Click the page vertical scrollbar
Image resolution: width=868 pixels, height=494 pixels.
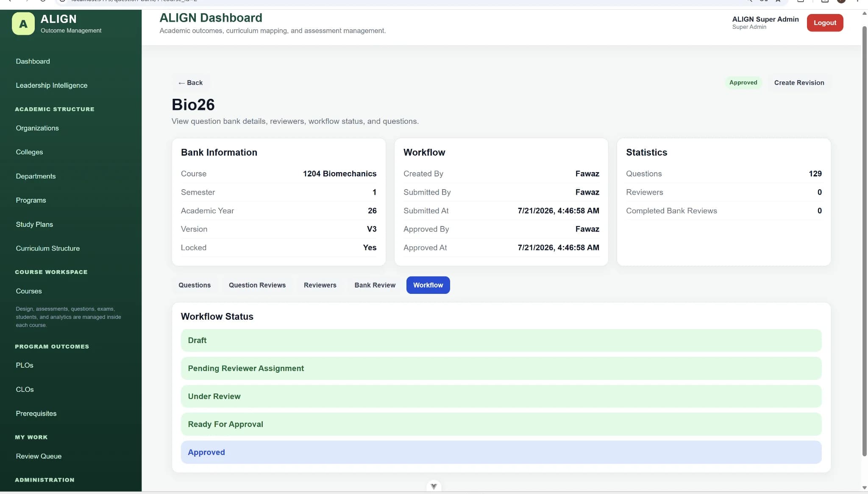[x=865, y=241]
